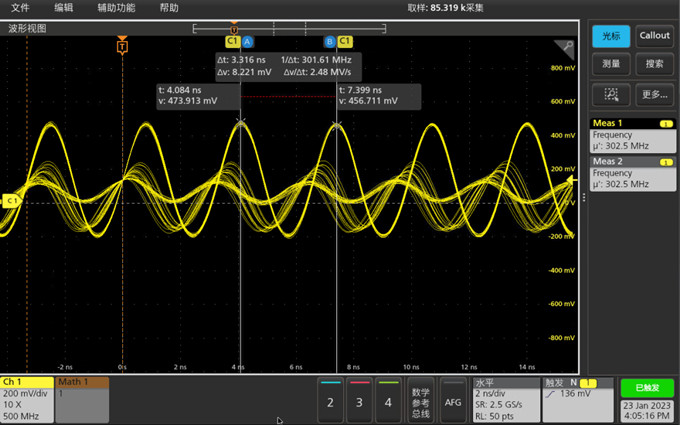Click the zoom box magnifier icon
The image size is (680, 425).
611,94
